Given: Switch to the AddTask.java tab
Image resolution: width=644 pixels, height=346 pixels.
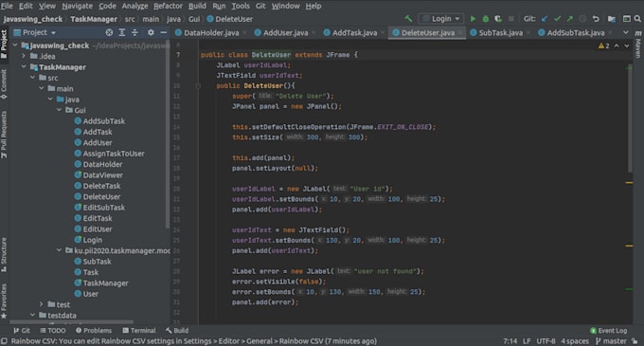Looking at the screenshot, I should [354, 33].
